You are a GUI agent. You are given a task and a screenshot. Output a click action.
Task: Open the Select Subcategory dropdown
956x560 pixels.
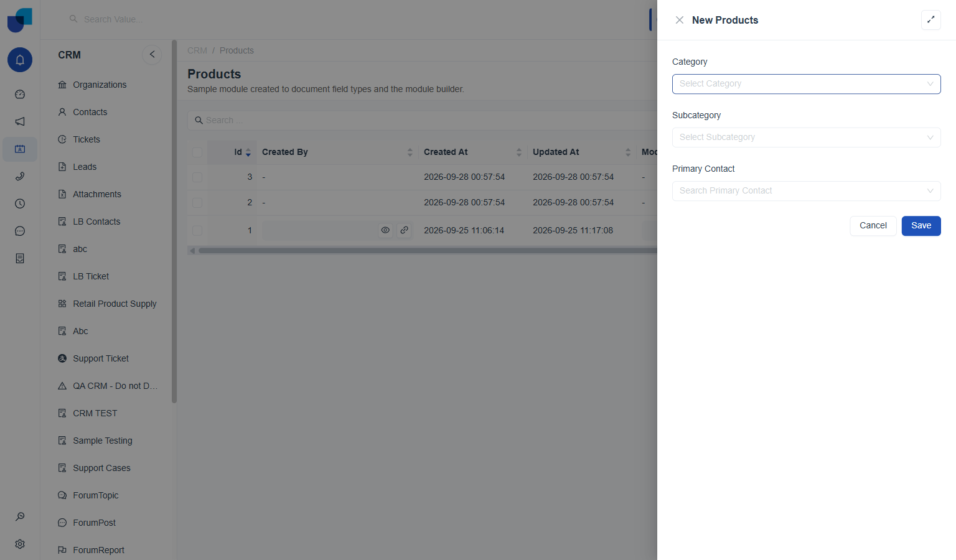[x=806, y=138]
